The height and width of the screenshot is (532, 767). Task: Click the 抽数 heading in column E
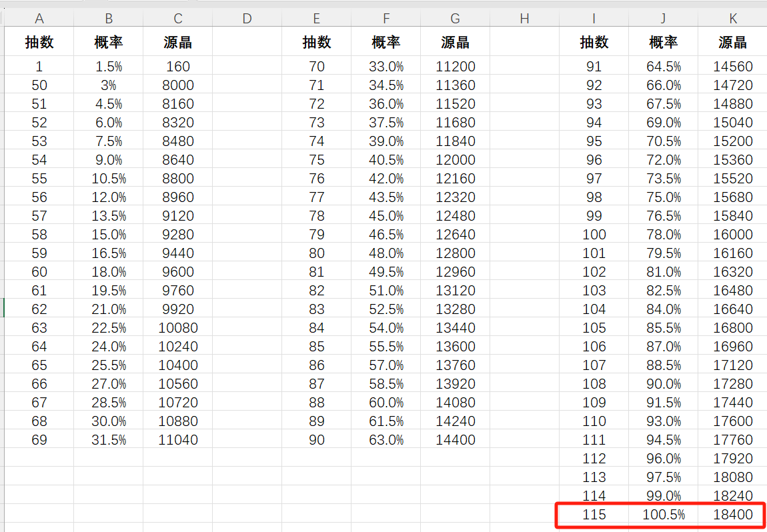pos(317,41)
